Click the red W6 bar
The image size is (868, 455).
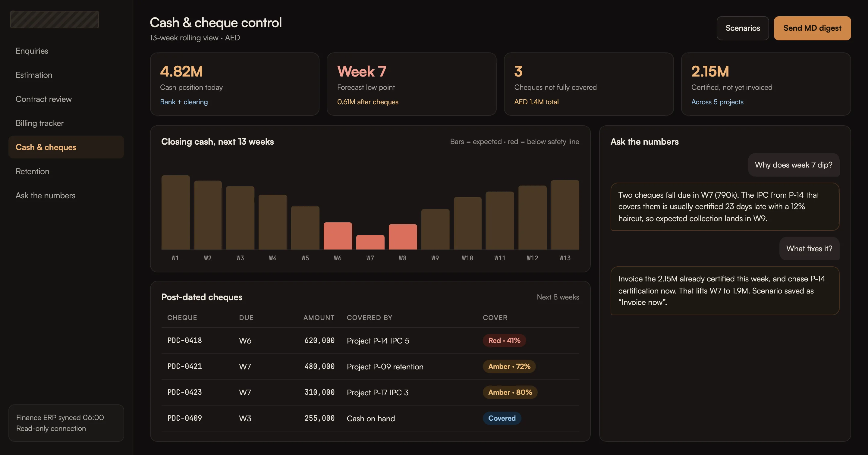point(338,236)
